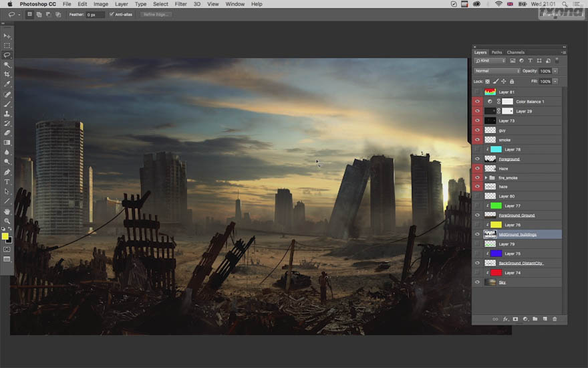The image size is (588, 368).
Task: Select the Hand tool
Action: click(x=7, y=211)
